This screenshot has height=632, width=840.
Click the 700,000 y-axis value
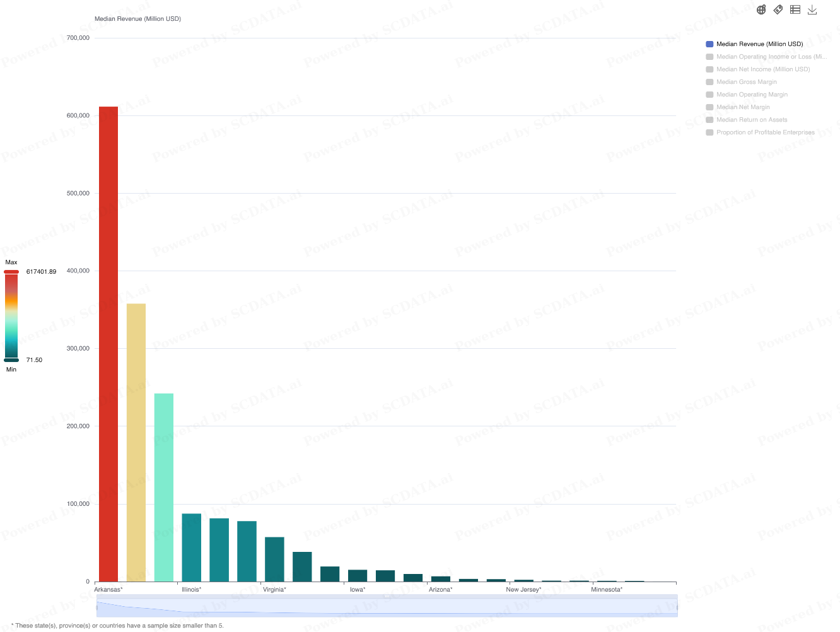coord(78,38)
